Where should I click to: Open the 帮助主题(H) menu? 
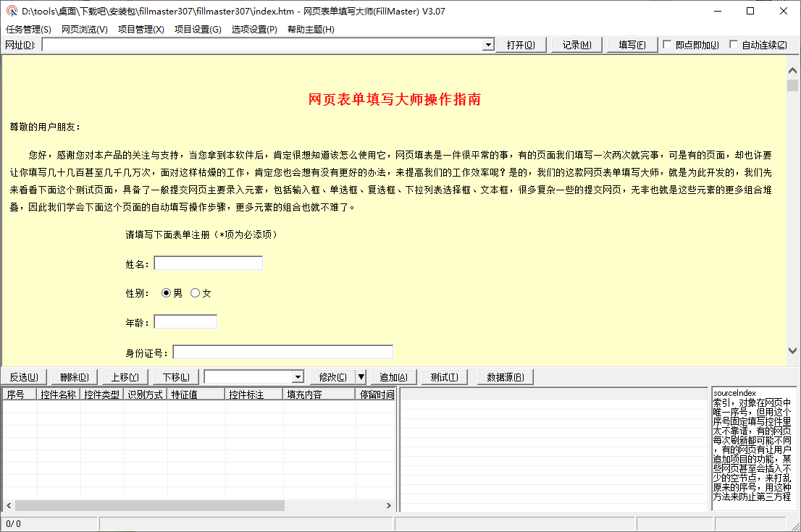pyautogui.click(x=311, y=30)
